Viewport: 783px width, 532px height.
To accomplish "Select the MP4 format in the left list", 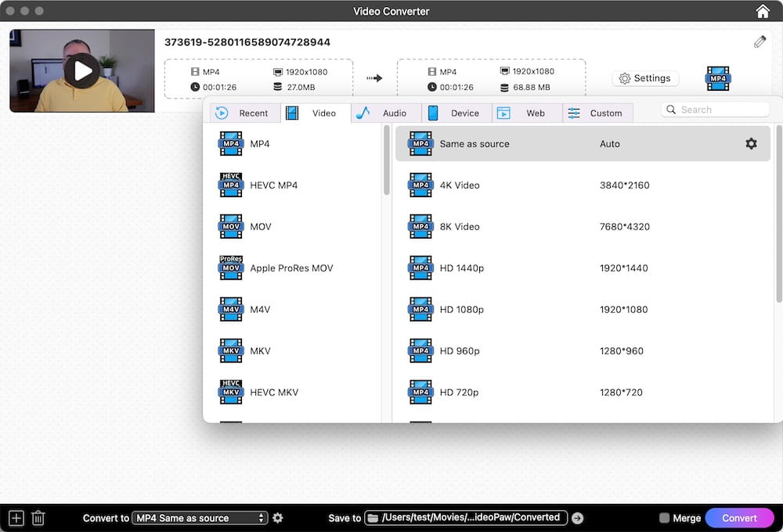I will 262,144.
